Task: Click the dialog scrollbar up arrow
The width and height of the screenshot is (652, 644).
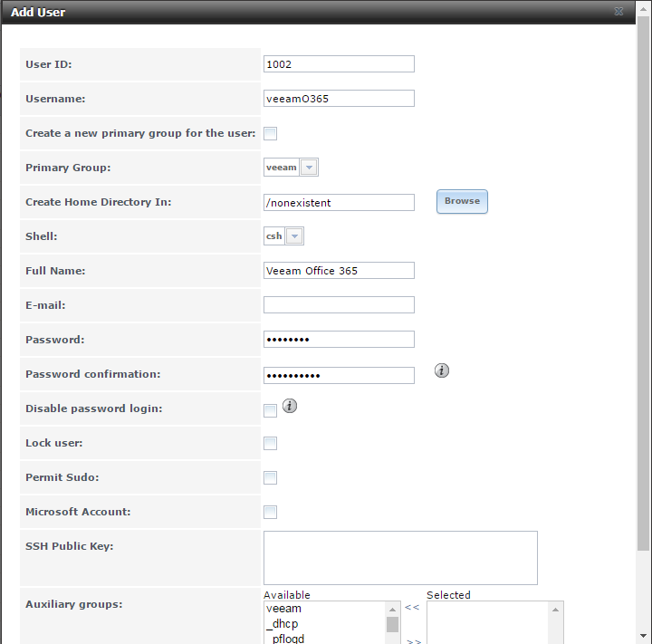Action: (x=643, y=9)
